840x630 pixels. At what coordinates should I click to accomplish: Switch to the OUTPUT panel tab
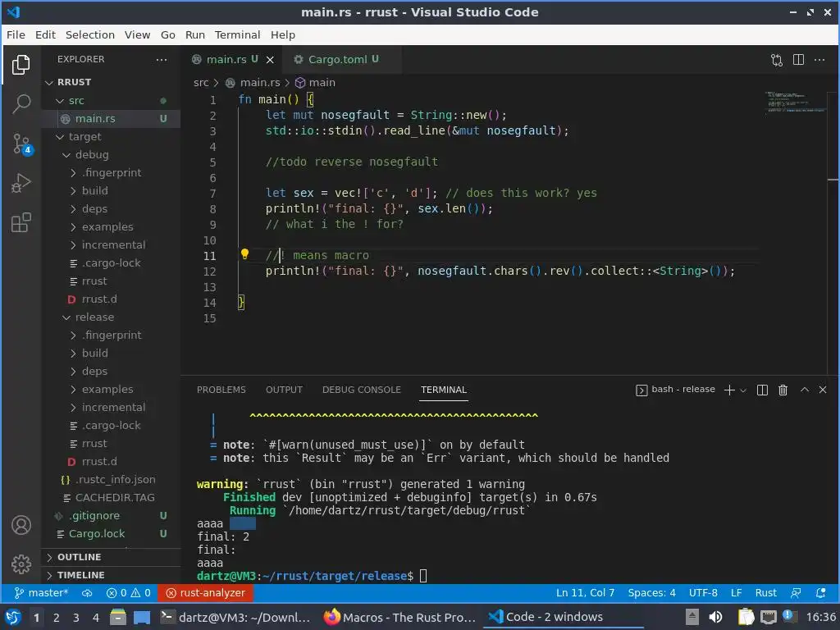285,390
